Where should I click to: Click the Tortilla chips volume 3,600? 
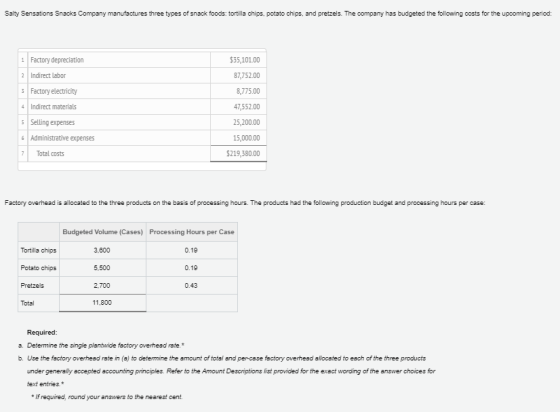pyautogui.click(x=102, y=250)
